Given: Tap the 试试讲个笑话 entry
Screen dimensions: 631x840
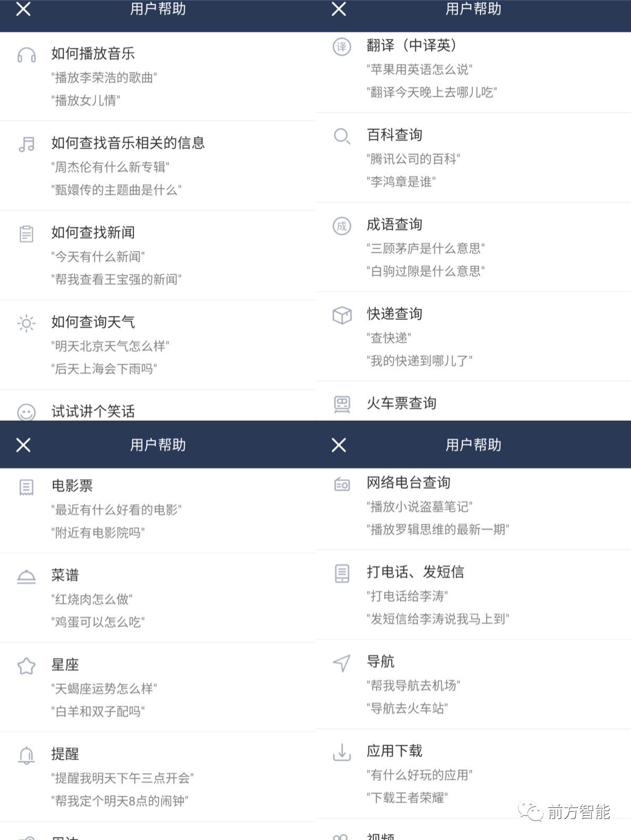Looking at the screenshot, I should tap(93, 411).
